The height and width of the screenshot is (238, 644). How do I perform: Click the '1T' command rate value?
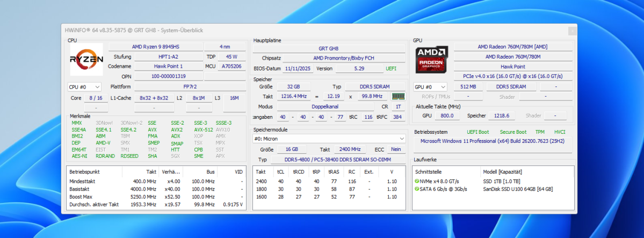pyautogui.click(x=397, y=106)
